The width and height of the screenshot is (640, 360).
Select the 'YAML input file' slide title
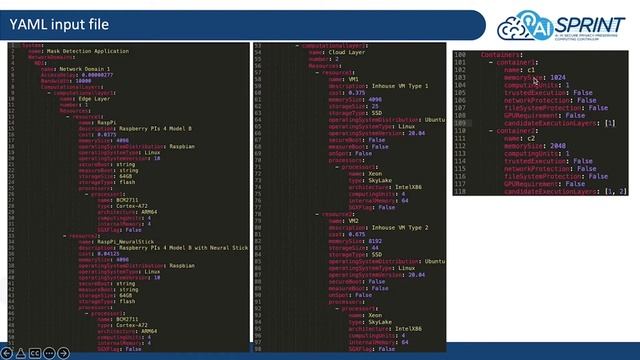point(59,24)
